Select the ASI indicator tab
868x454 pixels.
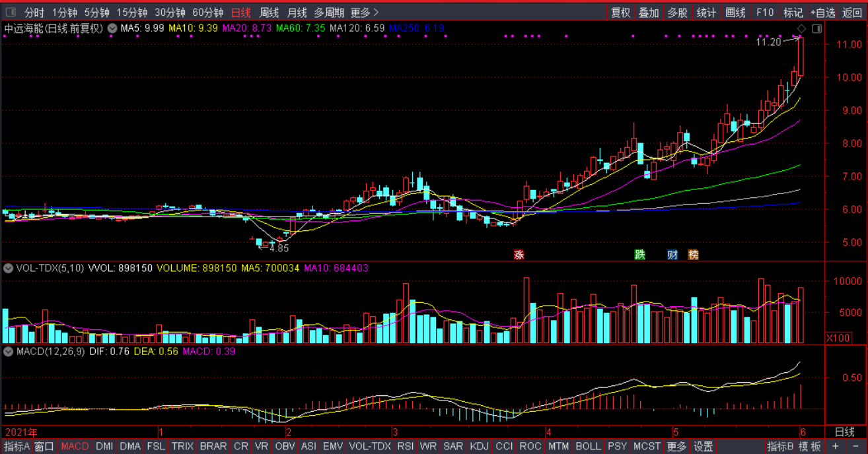coord(308,447)
